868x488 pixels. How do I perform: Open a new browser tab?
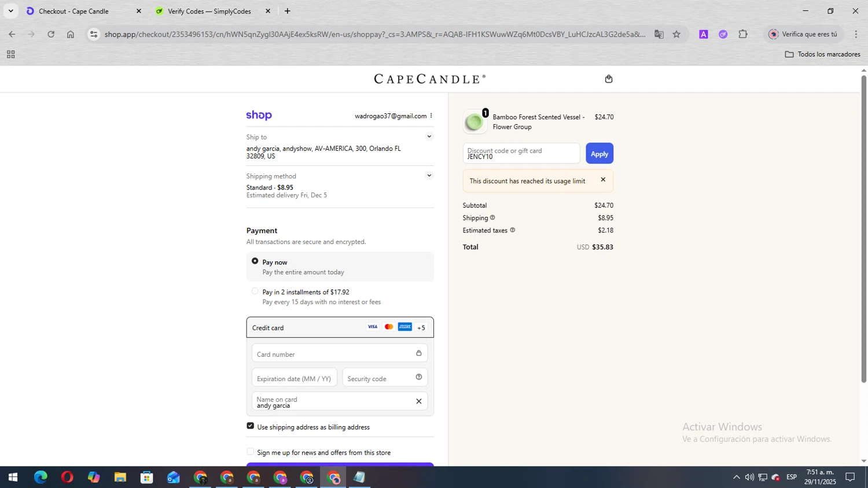pos(288,11)
